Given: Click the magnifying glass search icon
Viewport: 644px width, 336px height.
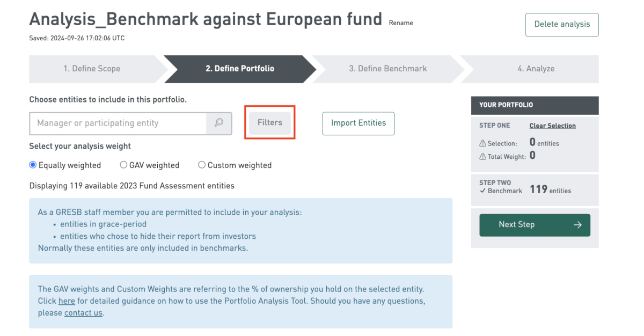Looking at the screenshot, I should tap(219, 123).
